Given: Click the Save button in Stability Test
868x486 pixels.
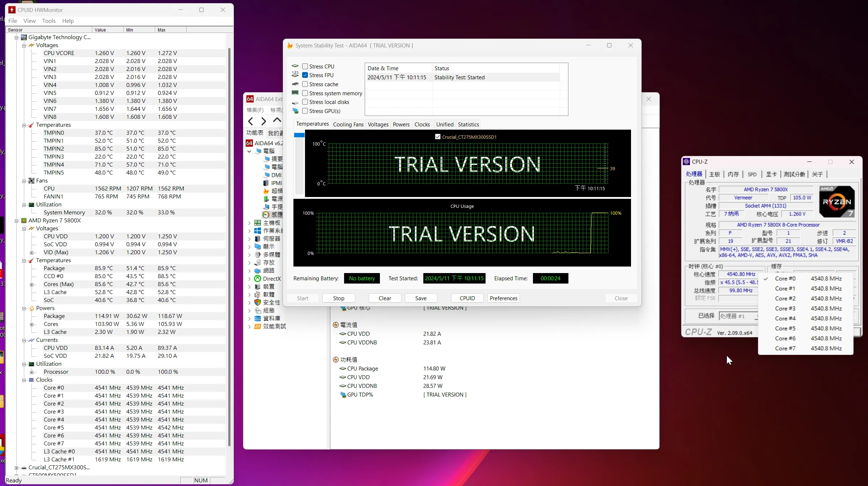Looking at the screenshot, I should pos(421,298).
